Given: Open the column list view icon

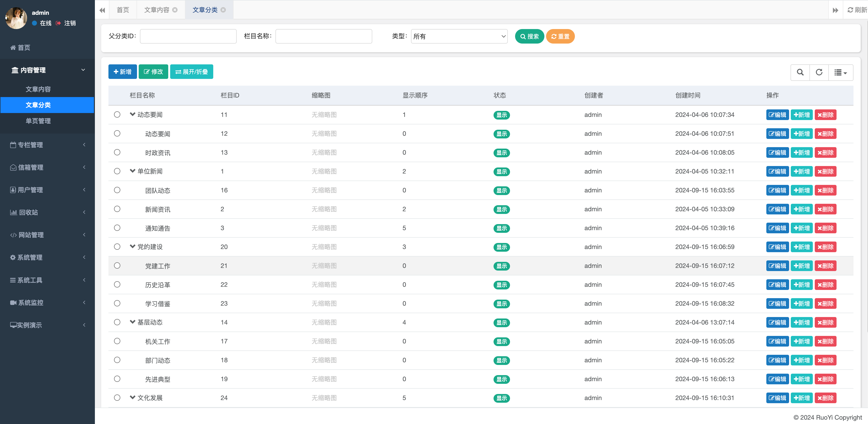Looking at the screenshot, I should click(840, 72).
